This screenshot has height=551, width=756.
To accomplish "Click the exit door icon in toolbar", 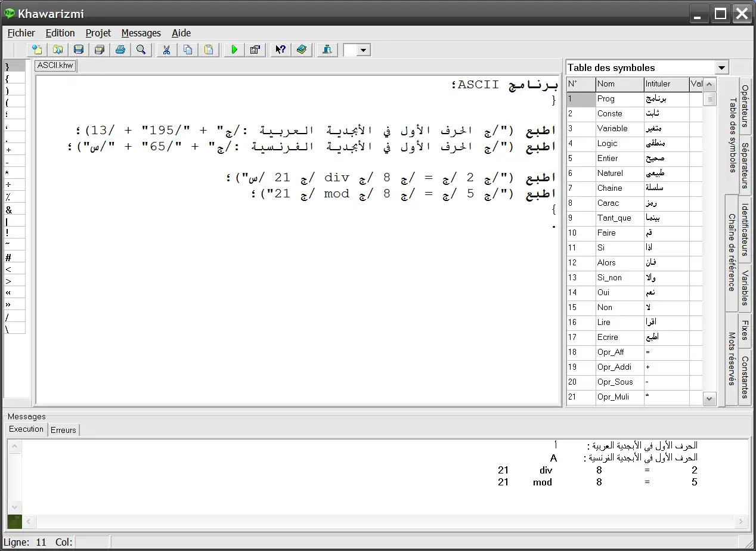I will 327,49.
